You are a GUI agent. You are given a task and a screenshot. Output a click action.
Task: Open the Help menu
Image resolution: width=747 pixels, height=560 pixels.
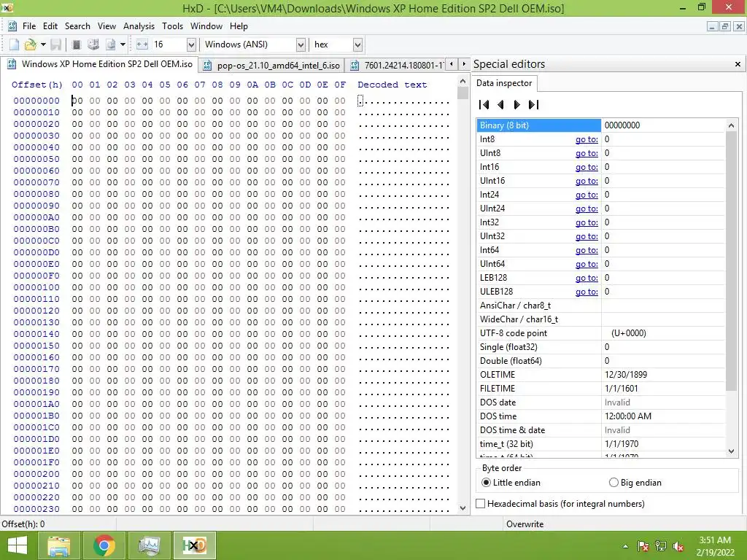239,26
